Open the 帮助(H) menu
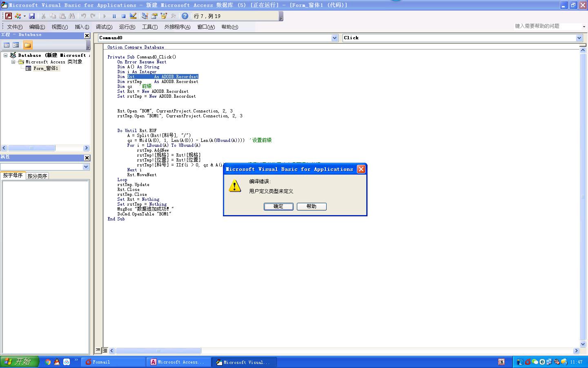588x368 pixels. (230, 27)
